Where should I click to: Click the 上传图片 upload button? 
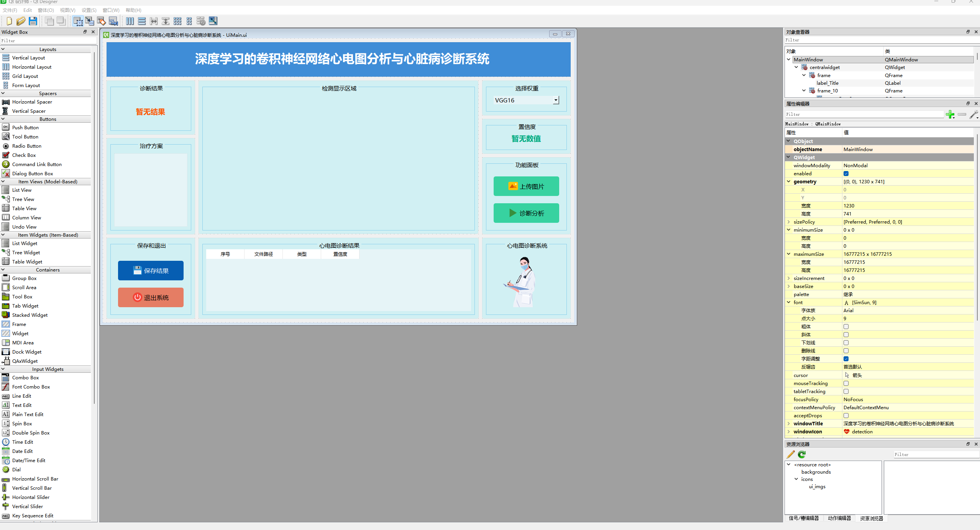(x=526, y=186)
